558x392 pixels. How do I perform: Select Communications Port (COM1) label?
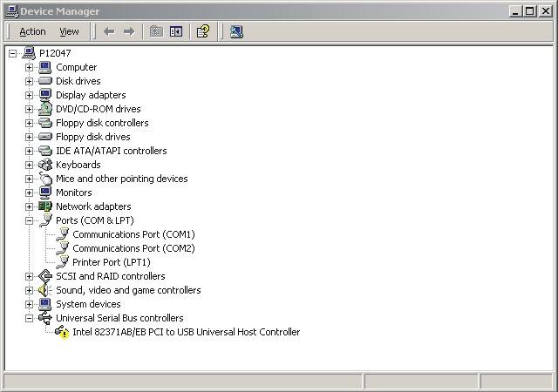pyautogui.click(x=133, y=234)
